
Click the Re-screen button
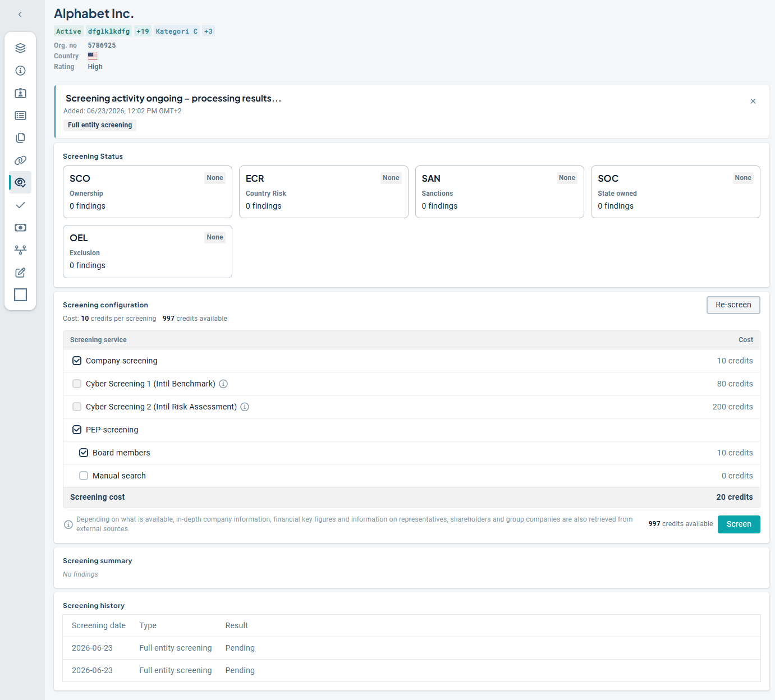click(x=733, y=305)
